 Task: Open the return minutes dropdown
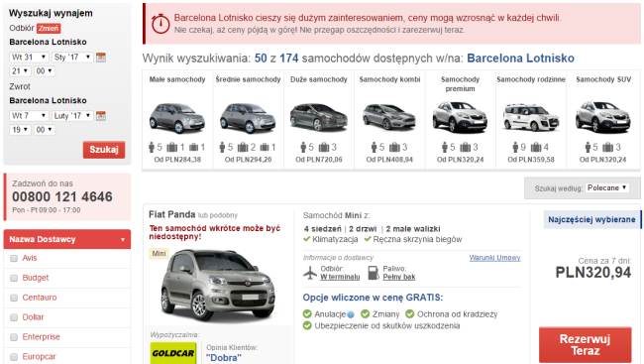click(44, 130)
